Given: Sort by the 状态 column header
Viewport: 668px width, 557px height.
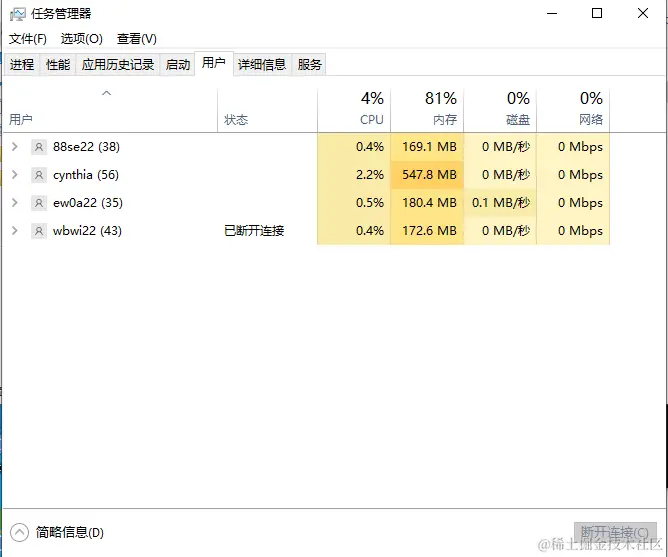Looking at the screenshot, I should pyautogui.click(x=268, y=110).
